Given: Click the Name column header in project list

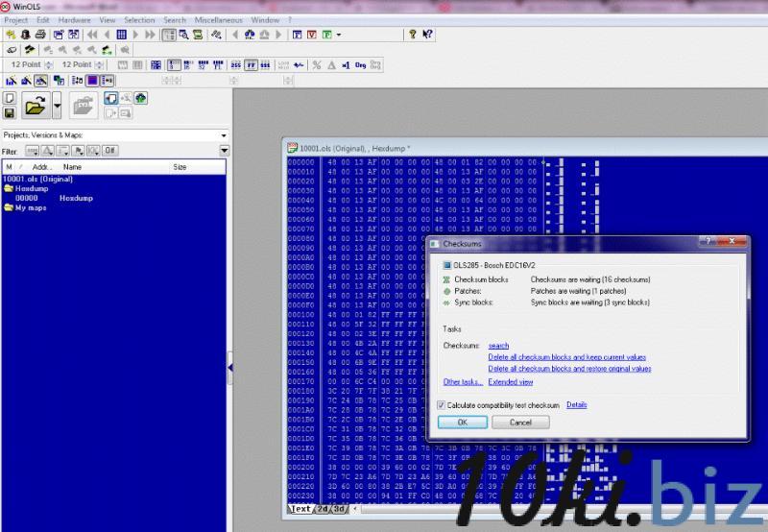Looking at the screenshot, I should [x=72, y=167].
